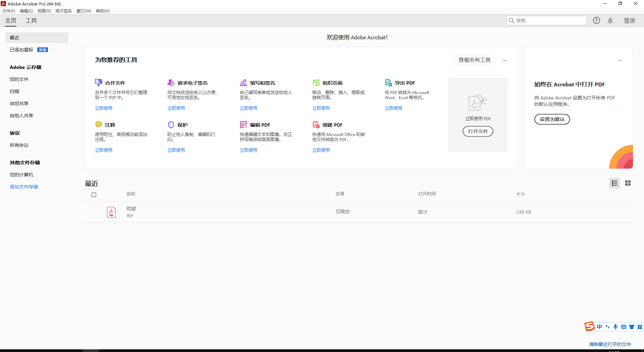Click the 248 KB size value
This screenshot has height=352, width=644.
[x=524, y=212]
